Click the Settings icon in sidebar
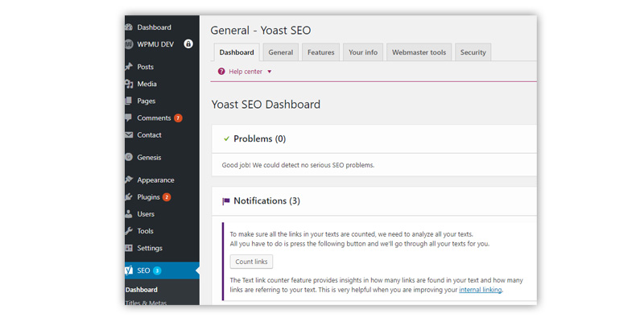 [129, 248]
